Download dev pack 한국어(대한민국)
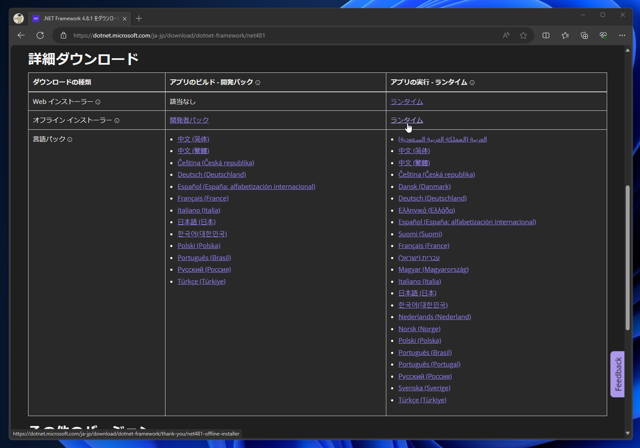This screenshot has width=640, height=448. 202,234
